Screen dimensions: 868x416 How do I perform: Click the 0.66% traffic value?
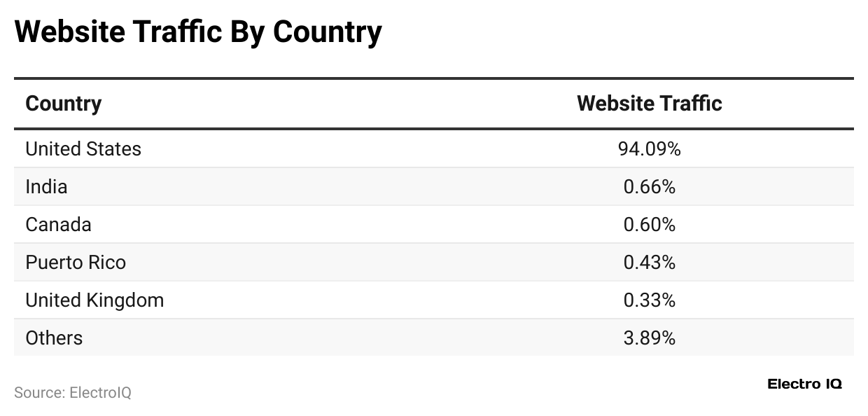649,187
